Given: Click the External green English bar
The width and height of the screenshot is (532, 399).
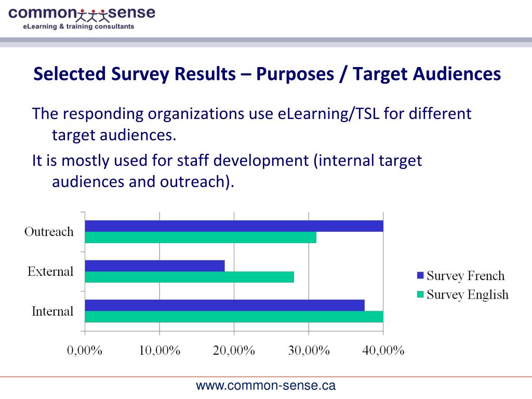Looking at the screenshot, I should coord(189,277).
